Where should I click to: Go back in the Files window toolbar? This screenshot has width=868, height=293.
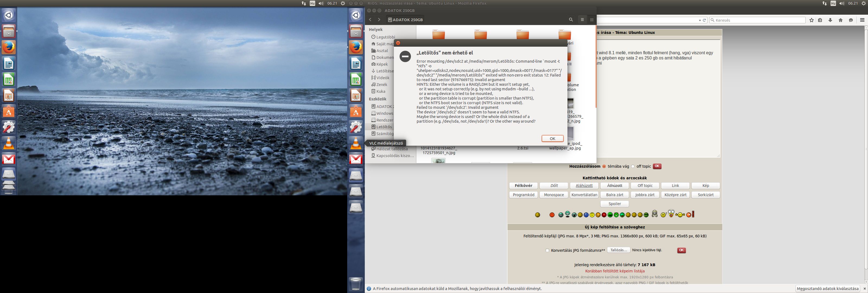click(x=370, y=20)
